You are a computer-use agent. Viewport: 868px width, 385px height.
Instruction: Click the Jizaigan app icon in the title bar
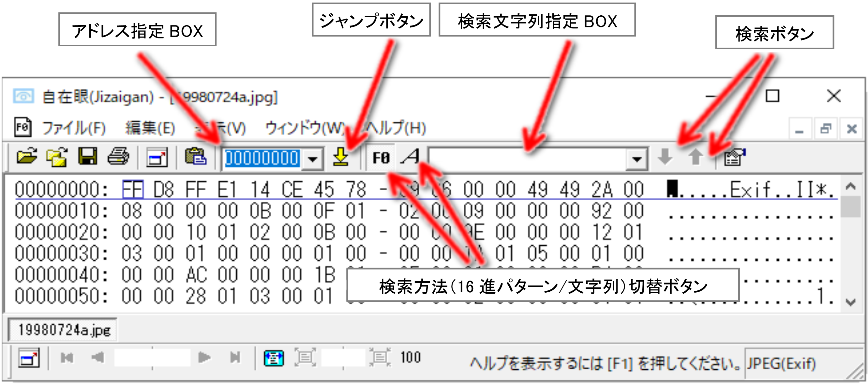pyautogui.click(x=23, y=97)
